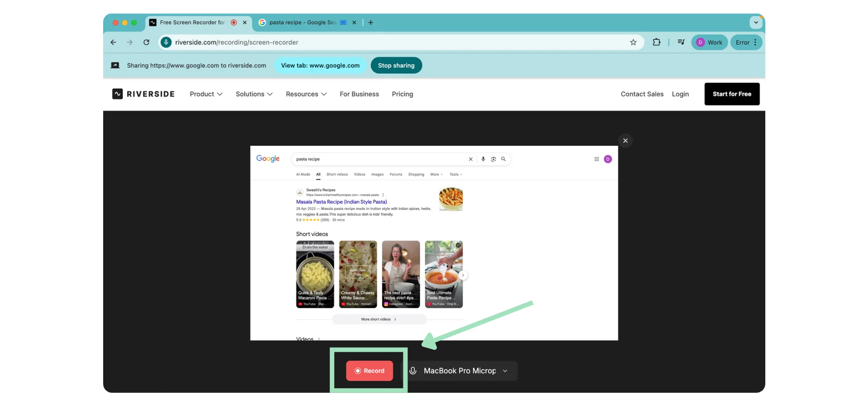Go to For Business page

click(359, 94)
